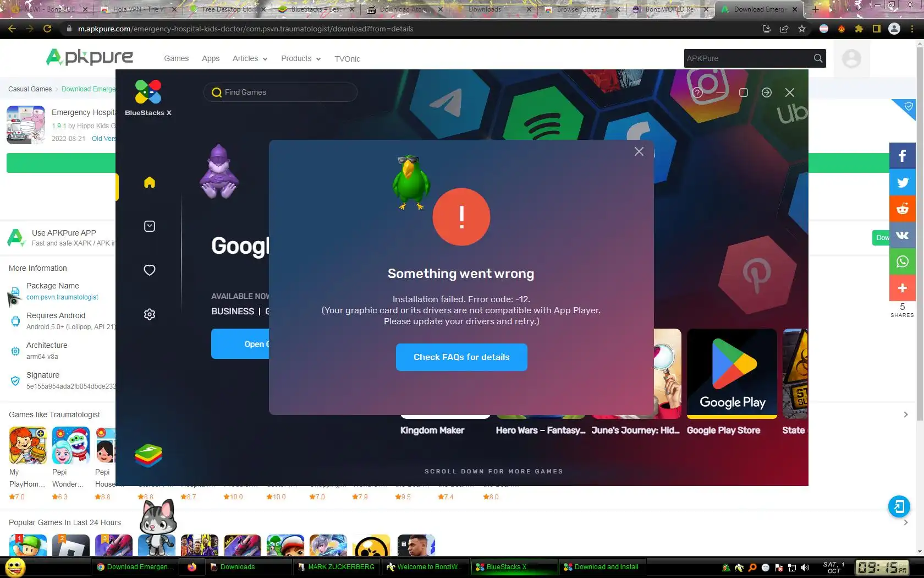Expand the Products dropdown
The width and height of the screenshot is (924, 578).
[301, 58]
